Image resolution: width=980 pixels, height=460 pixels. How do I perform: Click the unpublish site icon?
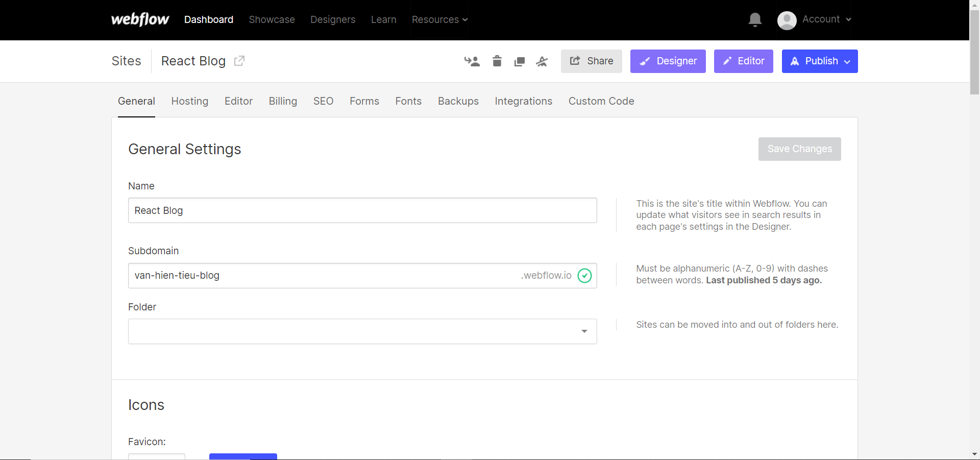click(x=542, y=61)
